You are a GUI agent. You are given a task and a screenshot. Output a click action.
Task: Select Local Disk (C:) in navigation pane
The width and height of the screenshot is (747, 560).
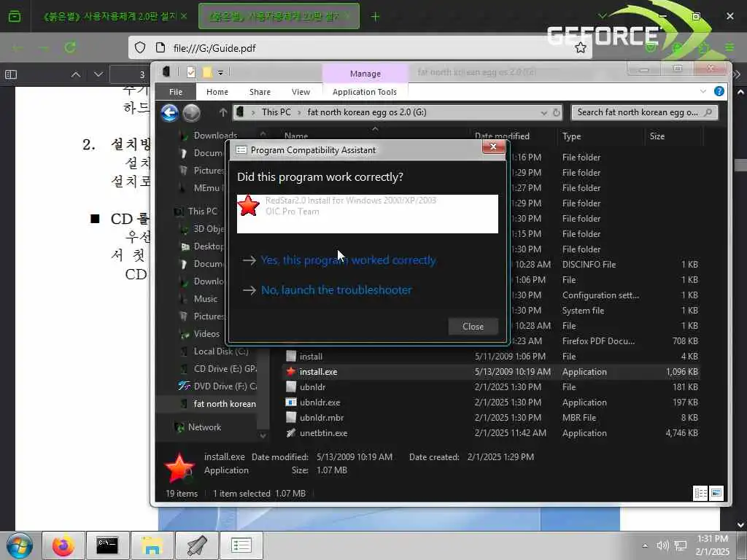coord(220,351)
